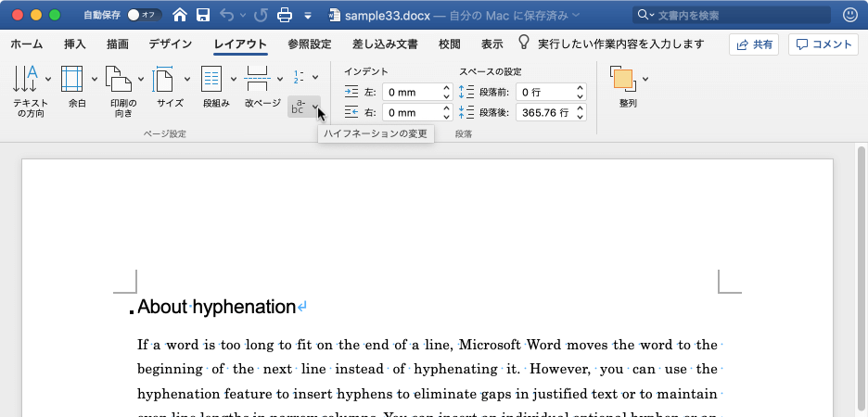Click the サイズ paper size icon
The image size is (868, 417).
[164, 79]
